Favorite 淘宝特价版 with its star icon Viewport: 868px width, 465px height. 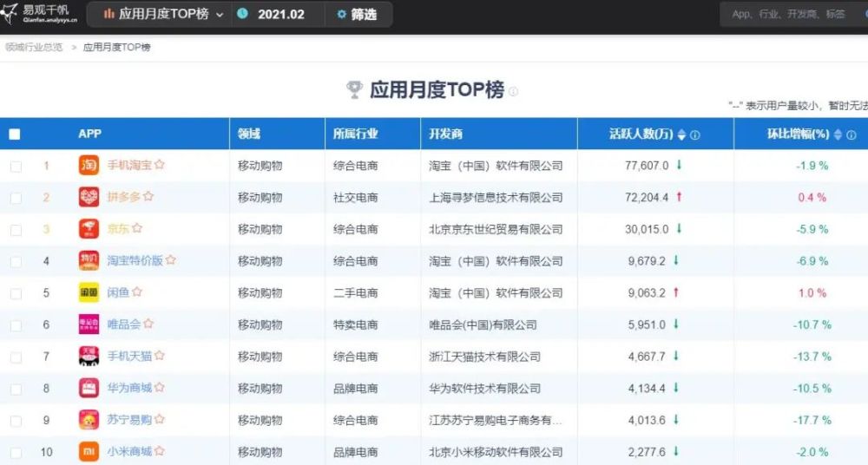click(x=170, y=259)
